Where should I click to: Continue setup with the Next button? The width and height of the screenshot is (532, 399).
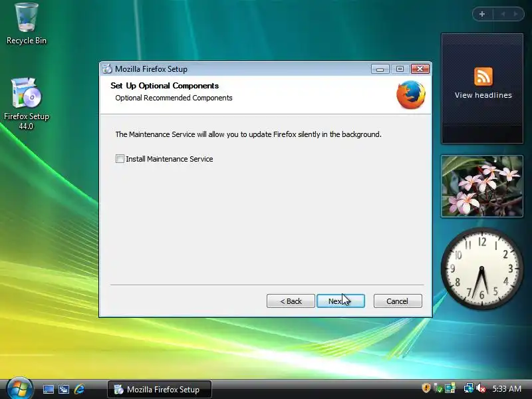pyautogui.click(x=340, y=301)
